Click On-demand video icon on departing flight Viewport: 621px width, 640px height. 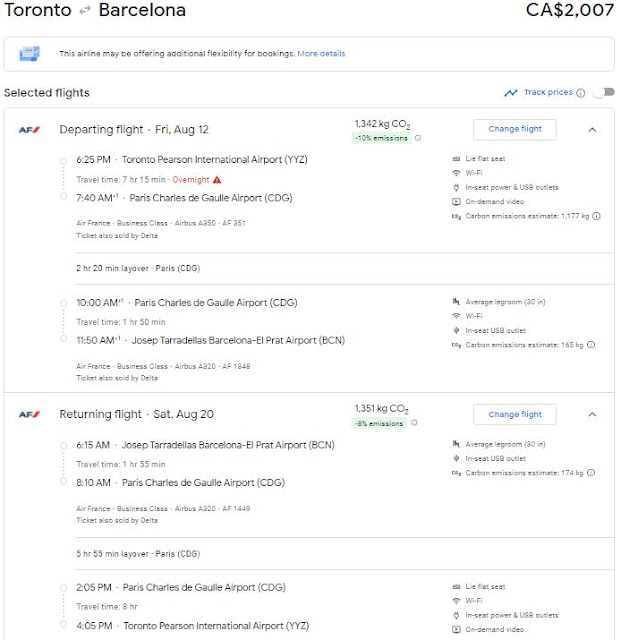(456, 202)
